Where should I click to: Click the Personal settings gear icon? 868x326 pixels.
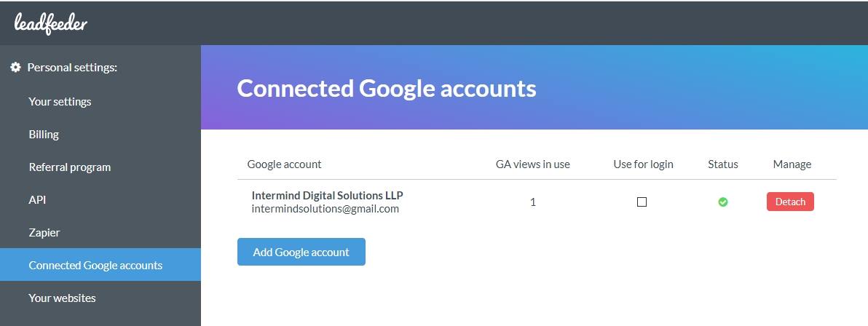[16, 68]
